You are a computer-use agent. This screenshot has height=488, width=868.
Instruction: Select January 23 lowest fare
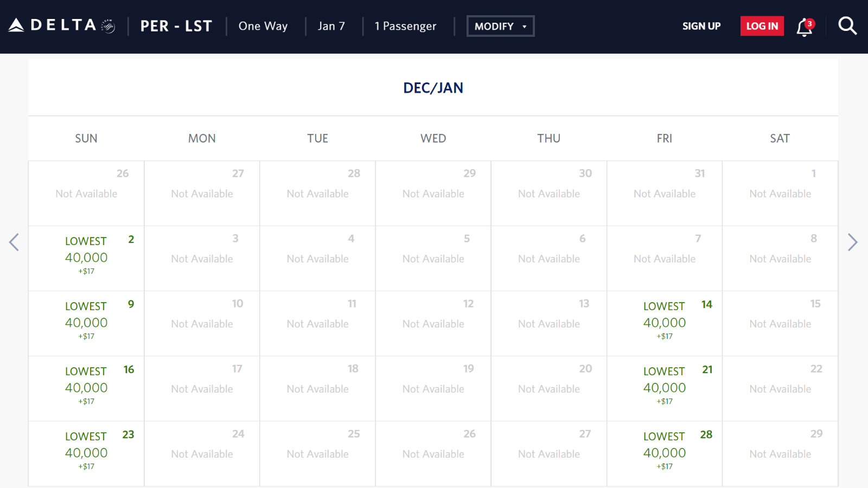pyautogui.click(x=86, y=454)
